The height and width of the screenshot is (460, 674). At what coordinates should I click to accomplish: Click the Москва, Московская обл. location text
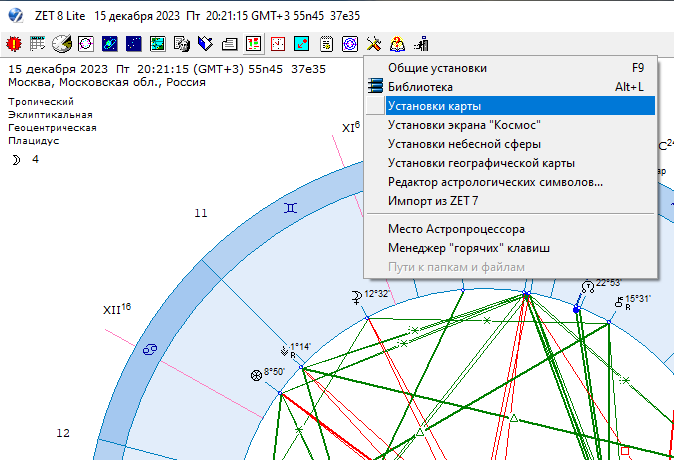click(107, 82)
